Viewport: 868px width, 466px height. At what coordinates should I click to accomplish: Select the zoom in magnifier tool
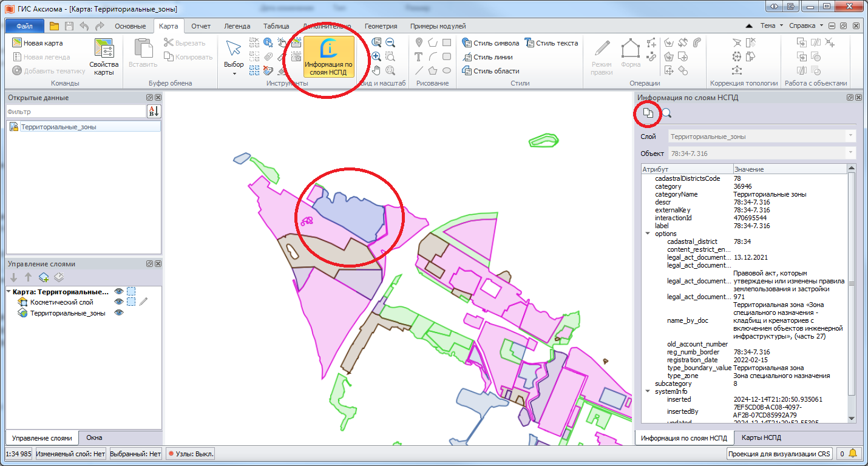coord(376,56)
